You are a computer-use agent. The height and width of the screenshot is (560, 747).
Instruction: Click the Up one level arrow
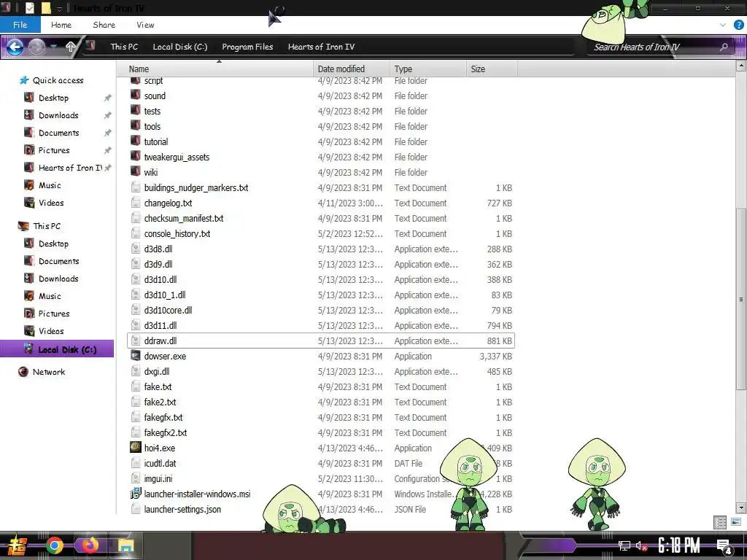[71, 47]
